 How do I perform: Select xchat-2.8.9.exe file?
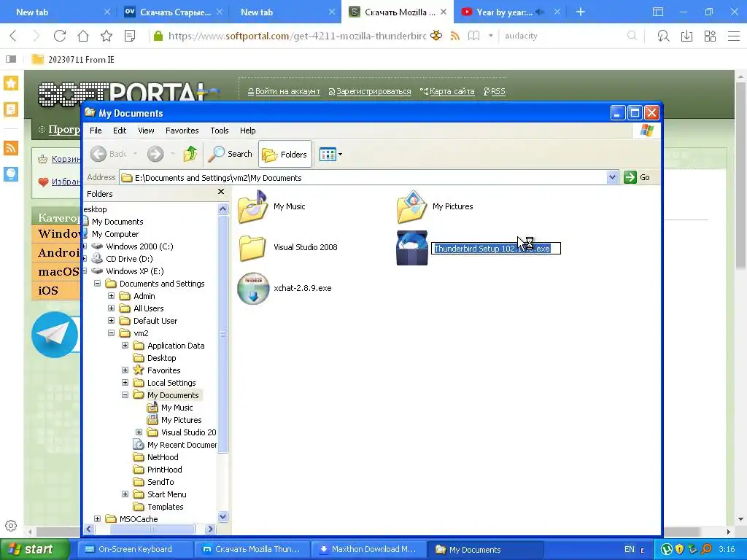pos(285,288)
